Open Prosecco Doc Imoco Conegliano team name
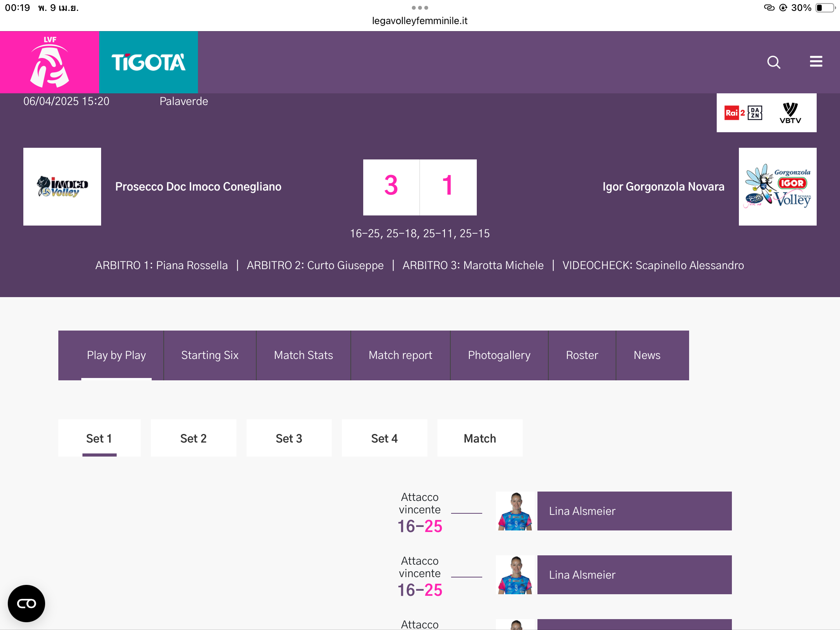This screenshot has width=840, height=630. [x=198, y=187]
